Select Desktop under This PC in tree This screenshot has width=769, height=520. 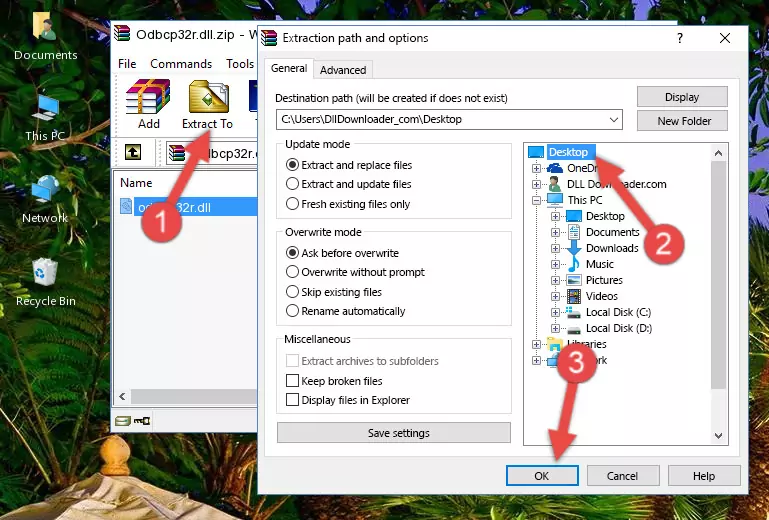click(x=605, y=216)
